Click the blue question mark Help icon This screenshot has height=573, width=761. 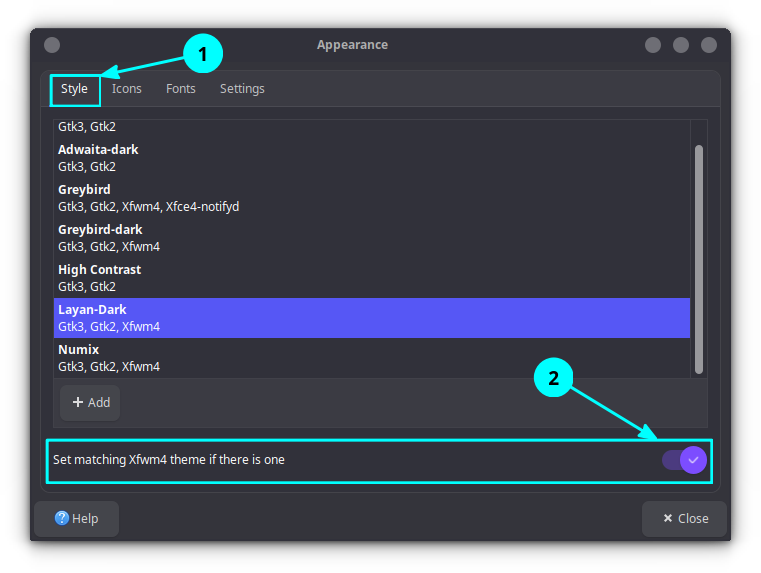62,518
